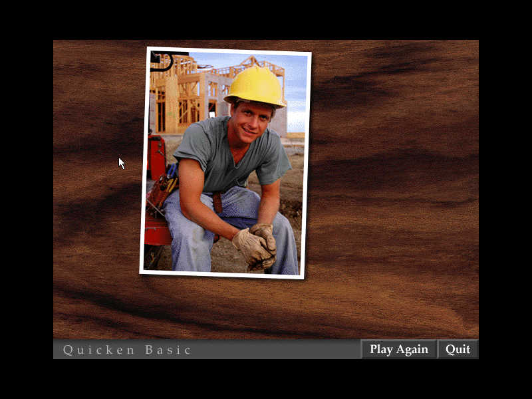Click the Quit button
This screenshot has width=532, height=399.
coord(458,349)
